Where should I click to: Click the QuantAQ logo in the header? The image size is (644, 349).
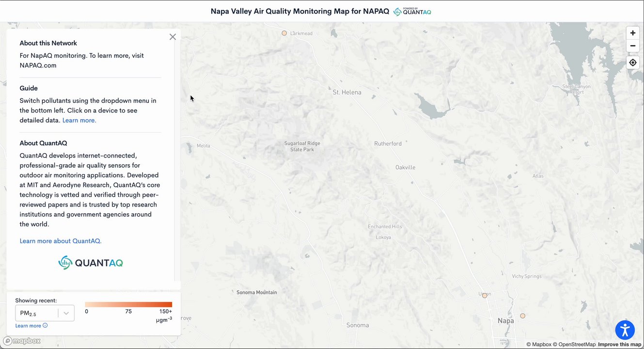tap(412, 11)
